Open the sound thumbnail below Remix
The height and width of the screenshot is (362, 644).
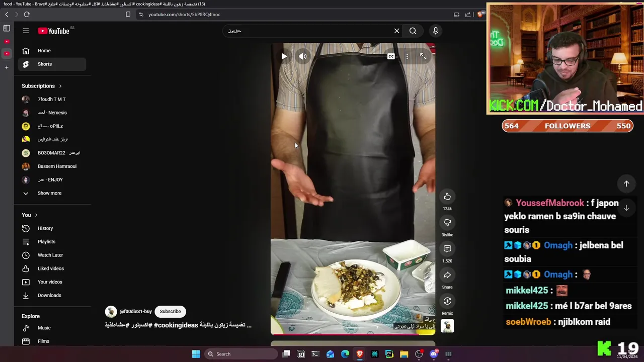pyautogui.click(x=447, y=326)
